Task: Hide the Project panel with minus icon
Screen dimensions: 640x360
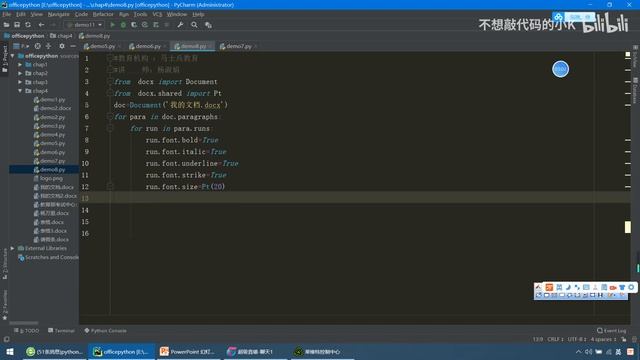Action: (73, 47)
